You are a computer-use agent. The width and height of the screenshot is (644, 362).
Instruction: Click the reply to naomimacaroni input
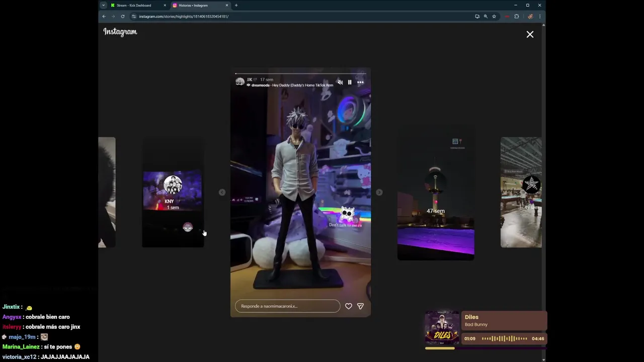point(287,306)
